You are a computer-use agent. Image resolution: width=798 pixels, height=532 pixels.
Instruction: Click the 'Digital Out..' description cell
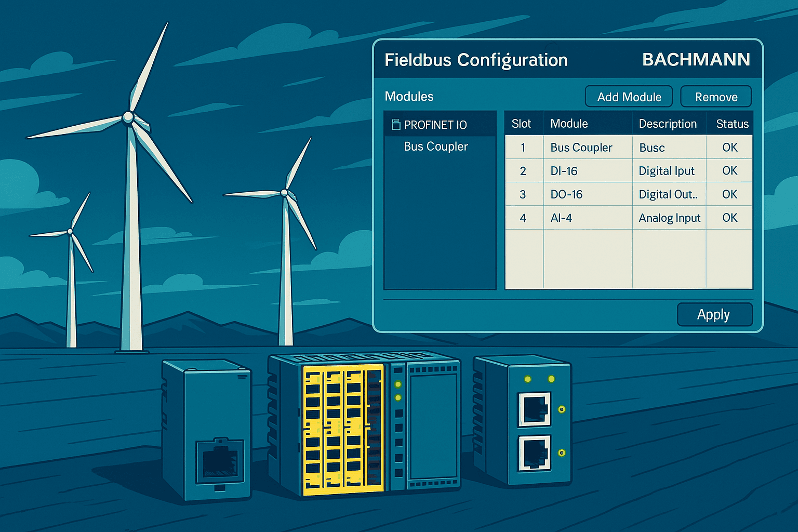[x=669, y=194]
